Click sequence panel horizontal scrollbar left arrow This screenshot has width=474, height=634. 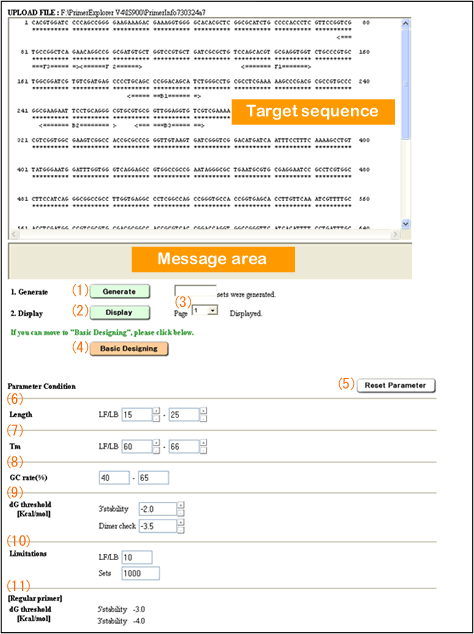click(x=13, y=235)
